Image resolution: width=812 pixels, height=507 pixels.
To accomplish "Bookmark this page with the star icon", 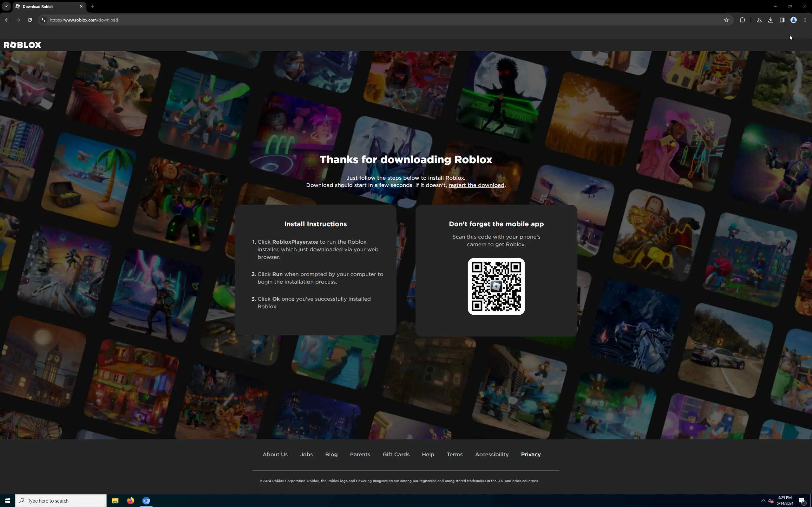I will [x=726, y=20].
